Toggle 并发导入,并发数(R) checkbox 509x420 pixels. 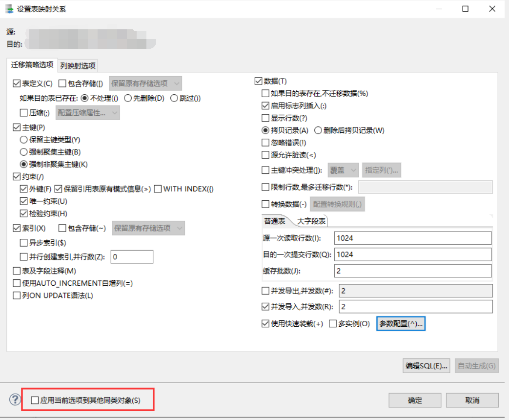point(265,306)
